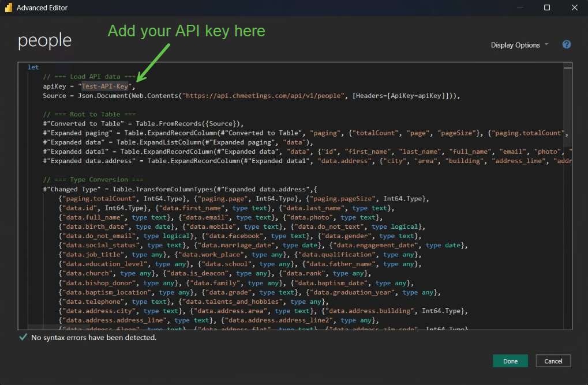Close the Advanced Editor dialog
Screen dimensions: 588x385
coord(574,8)
